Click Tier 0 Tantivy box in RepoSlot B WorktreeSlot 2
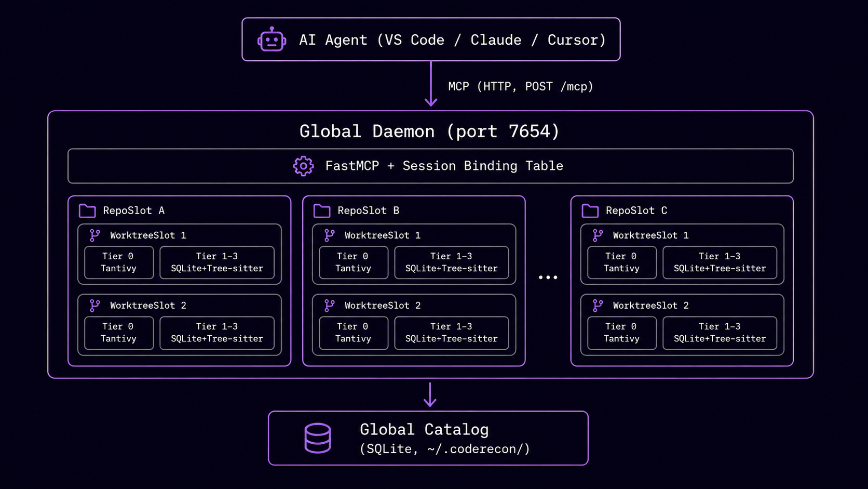The width and height of the screenshot is (868, 489). click(x=354, y=333)
